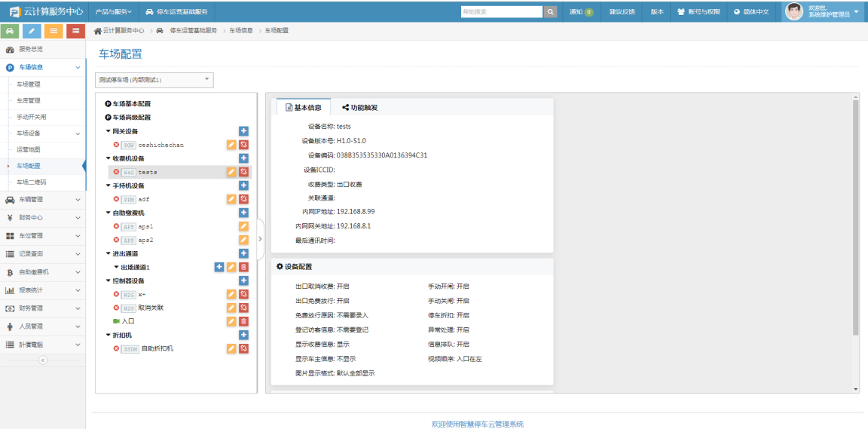Screen dimensions: 868x429
Task: Edit the adf handheld device
Action: click(231, 199)
